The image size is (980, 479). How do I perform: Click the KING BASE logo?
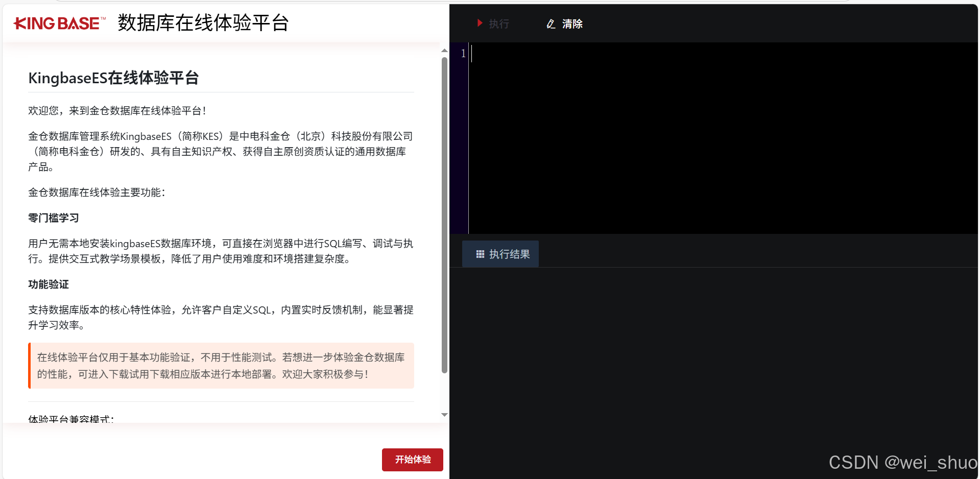(59, 23)
